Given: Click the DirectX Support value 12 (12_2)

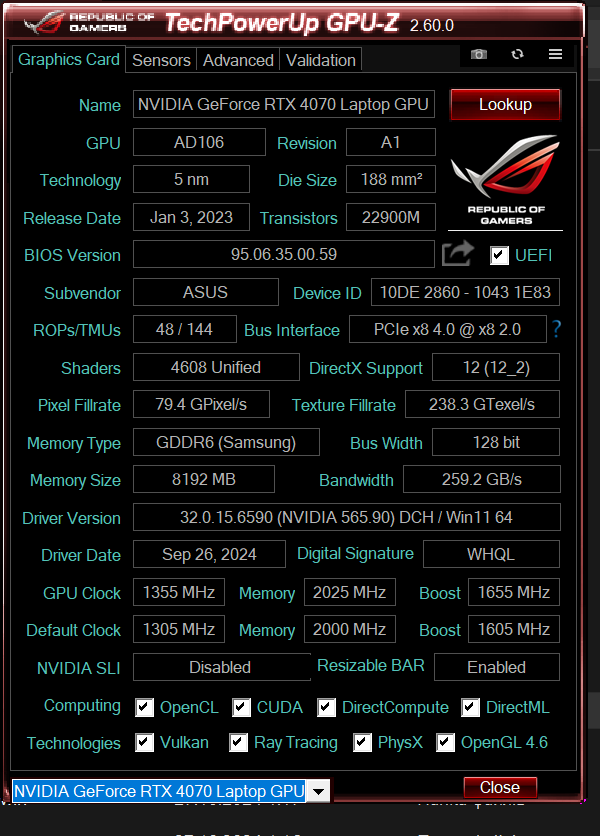Looking at the screenshot, I should coord(495,367).
